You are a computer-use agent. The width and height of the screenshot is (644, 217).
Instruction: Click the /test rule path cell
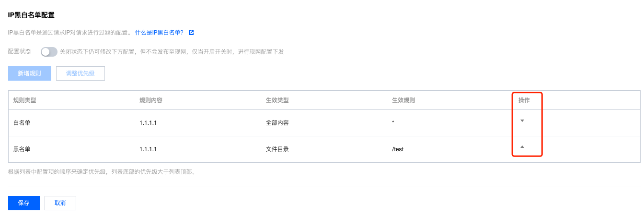tap(398, 149)
